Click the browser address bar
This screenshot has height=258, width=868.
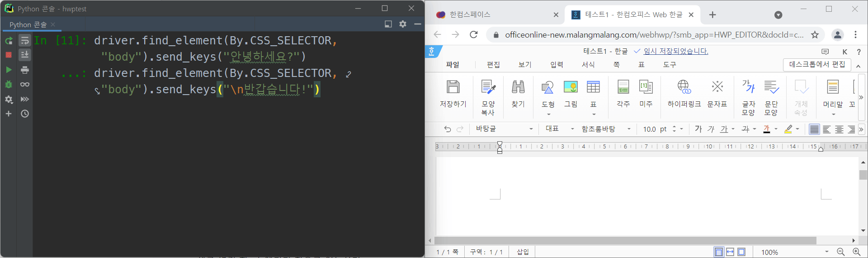[654, 34]
